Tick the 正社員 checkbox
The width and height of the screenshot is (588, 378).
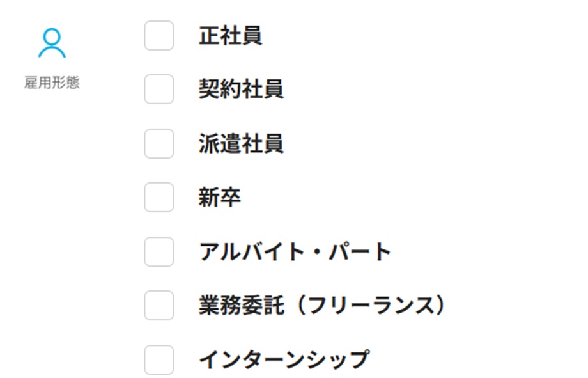tap(159, 36)
